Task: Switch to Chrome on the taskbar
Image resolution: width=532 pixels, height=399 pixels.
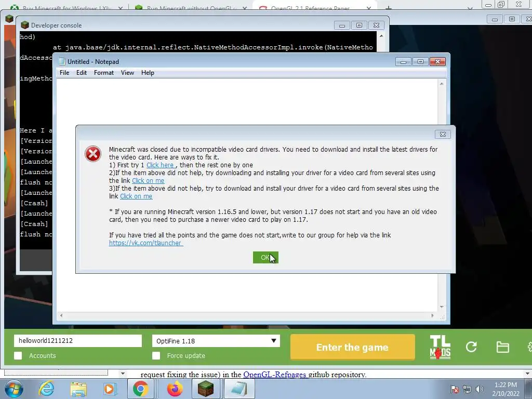Action: pos(140,389)
